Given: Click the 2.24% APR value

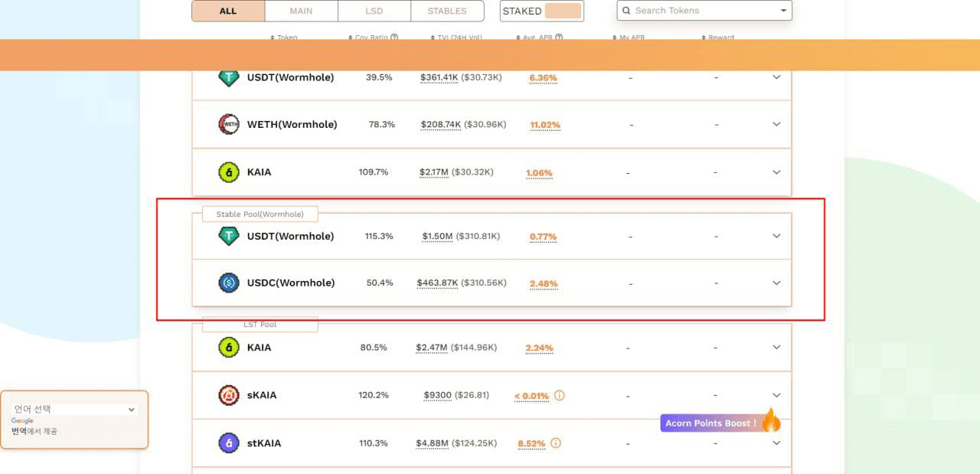Looking at the screenshot, I should (x=539, y=348).
